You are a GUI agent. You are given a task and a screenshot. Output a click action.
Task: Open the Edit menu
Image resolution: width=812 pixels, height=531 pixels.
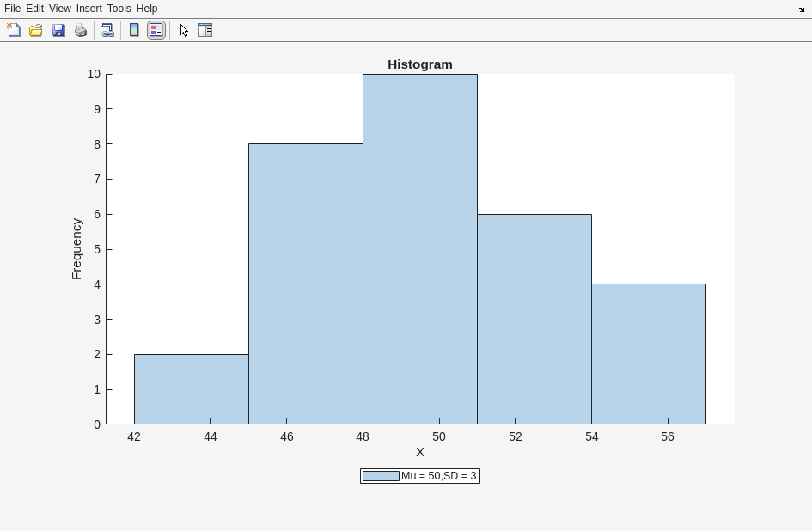tap(34, 9)
